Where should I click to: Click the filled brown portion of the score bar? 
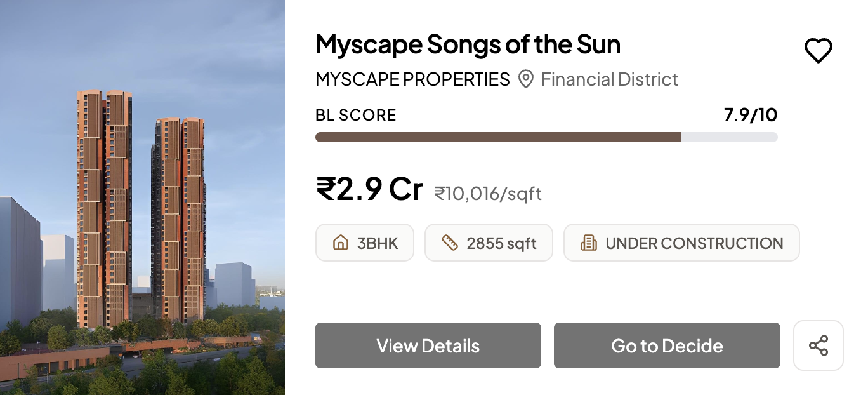pyautogui.click(x=497, y=137)
